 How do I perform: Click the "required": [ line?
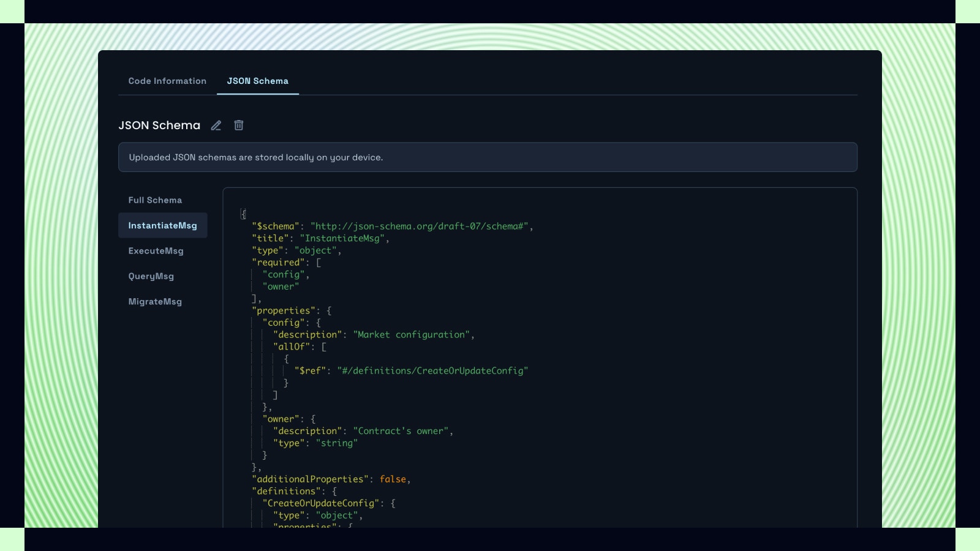click(x=287, y=263)
